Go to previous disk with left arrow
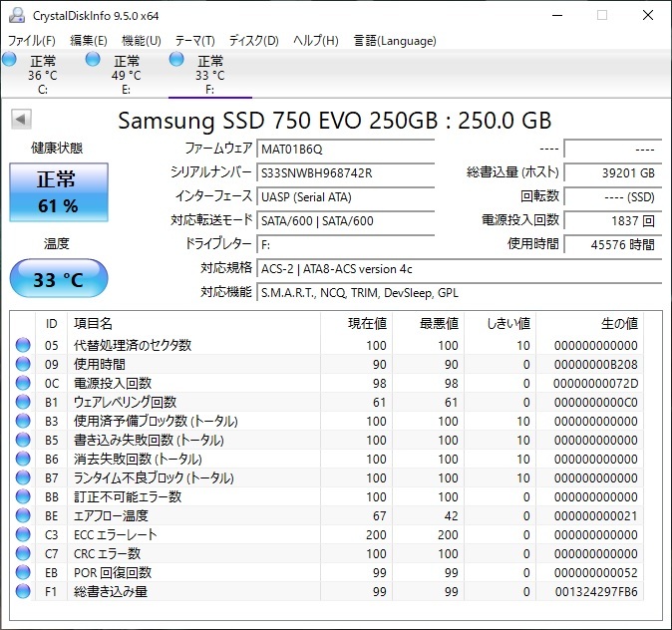The image size is (672, 630). (21, 120)
